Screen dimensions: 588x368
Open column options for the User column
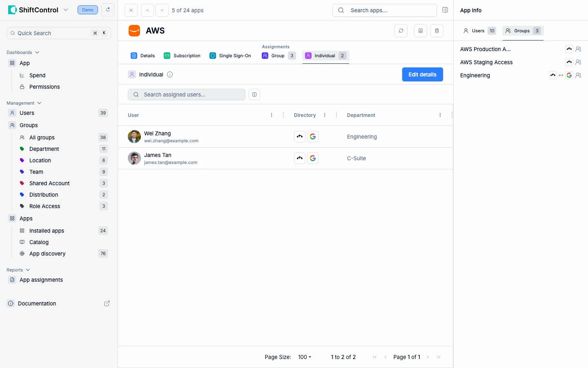[x=271, y=115]
